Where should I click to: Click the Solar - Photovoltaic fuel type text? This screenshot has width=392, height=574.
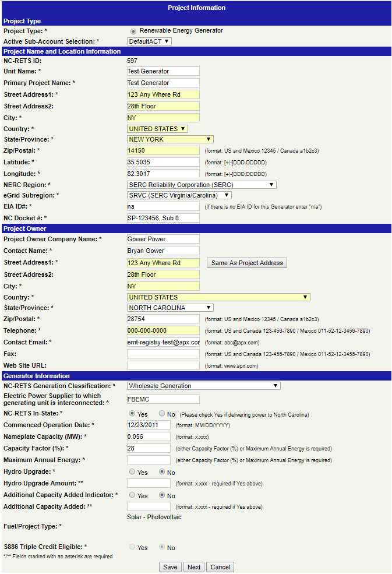154,517
